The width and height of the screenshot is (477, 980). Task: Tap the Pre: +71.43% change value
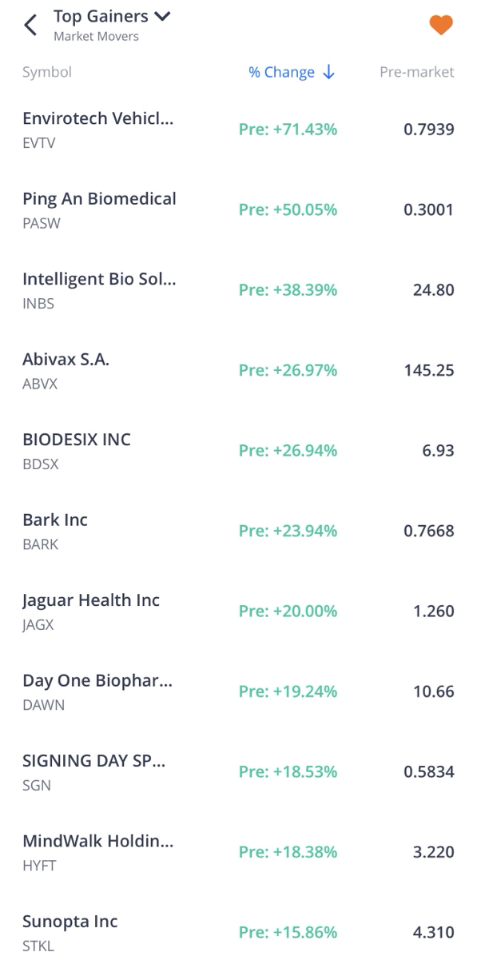tap(288, 129)
